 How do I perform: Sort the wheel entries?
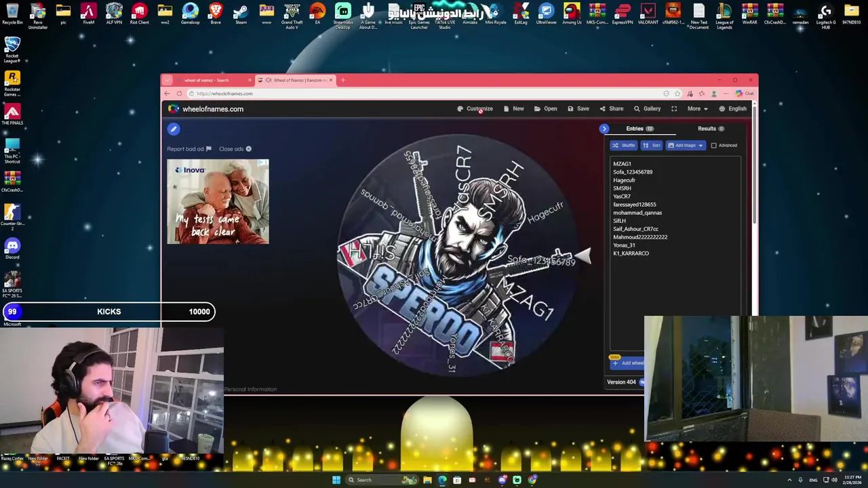pos(652,145)
